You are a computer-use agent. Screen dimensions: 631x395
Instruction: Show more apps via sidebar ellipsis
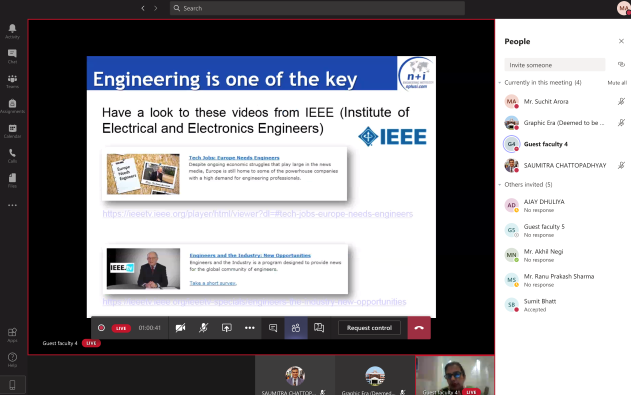click(12, 205)
